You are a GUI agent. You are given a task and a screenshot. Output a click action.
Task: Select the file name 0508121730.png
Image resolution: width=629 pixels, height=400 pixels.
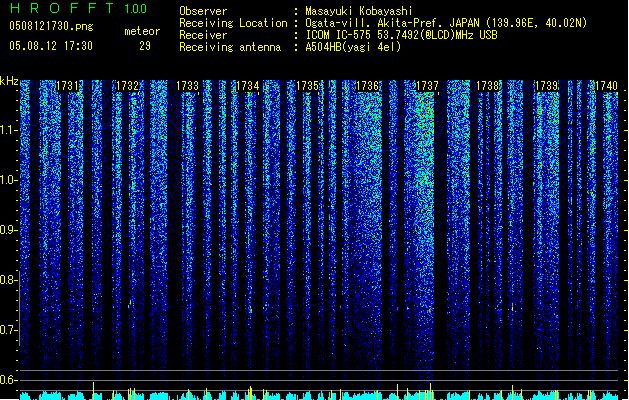51,26
